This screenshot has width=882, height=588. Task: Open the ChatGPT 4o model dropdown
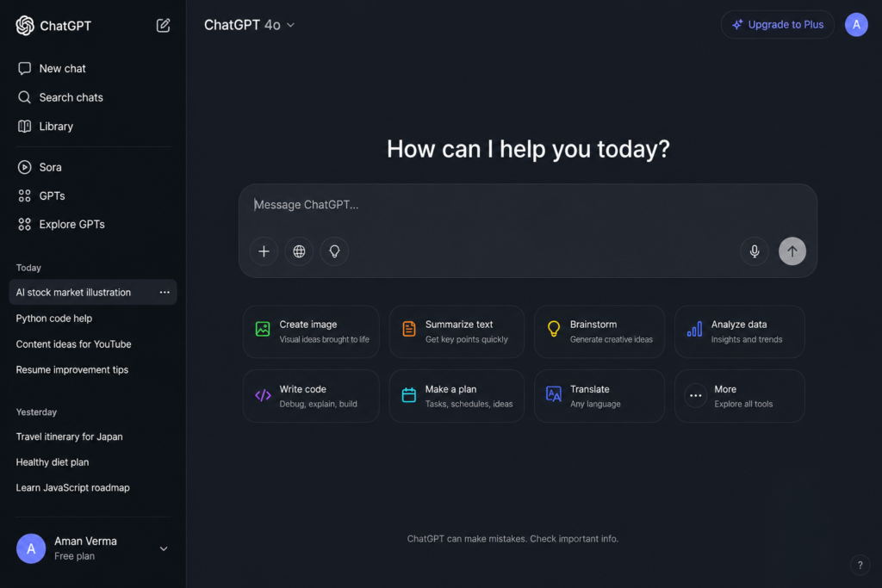pos(249,25)
